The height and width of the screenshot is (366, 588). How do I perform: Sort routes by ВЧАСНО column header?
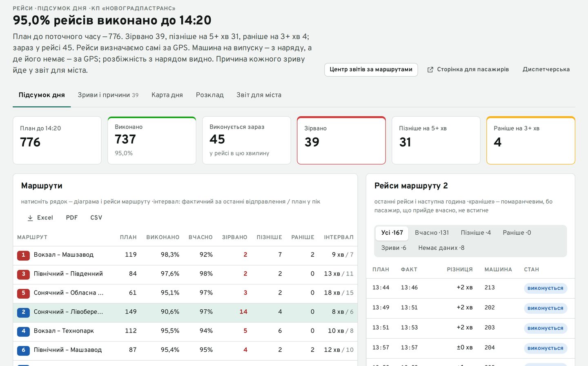click(200, 237)
